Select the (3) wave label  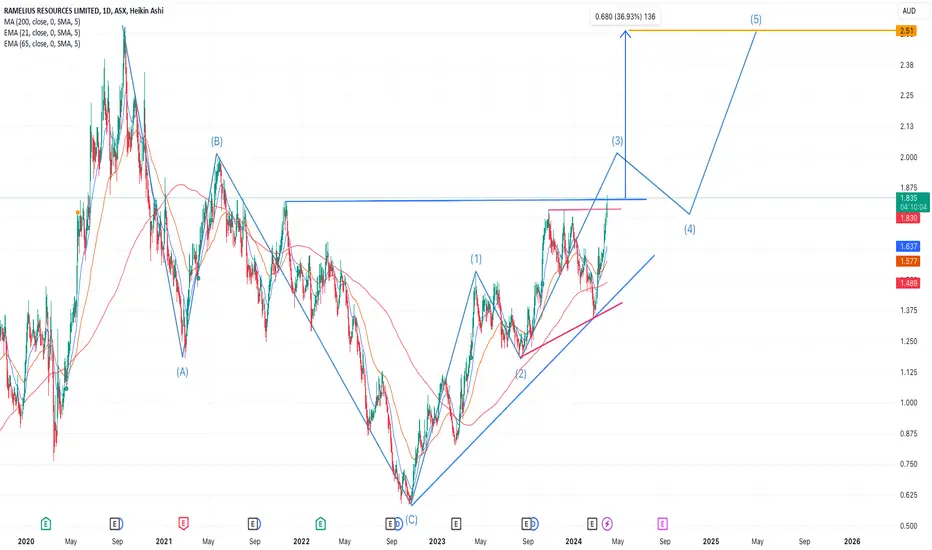618,141
